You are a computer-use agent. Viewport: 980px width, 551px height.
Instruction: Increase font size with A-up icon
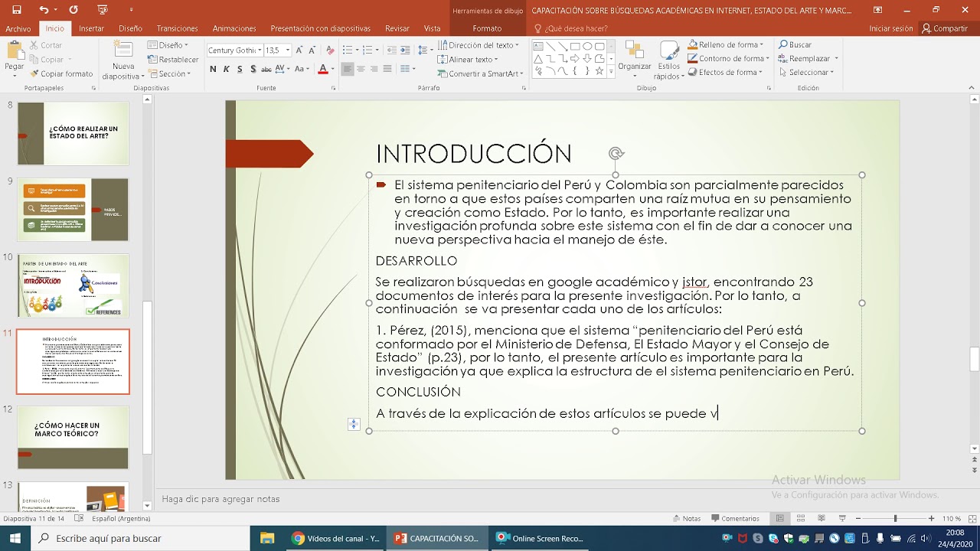[x=299, y=50]
